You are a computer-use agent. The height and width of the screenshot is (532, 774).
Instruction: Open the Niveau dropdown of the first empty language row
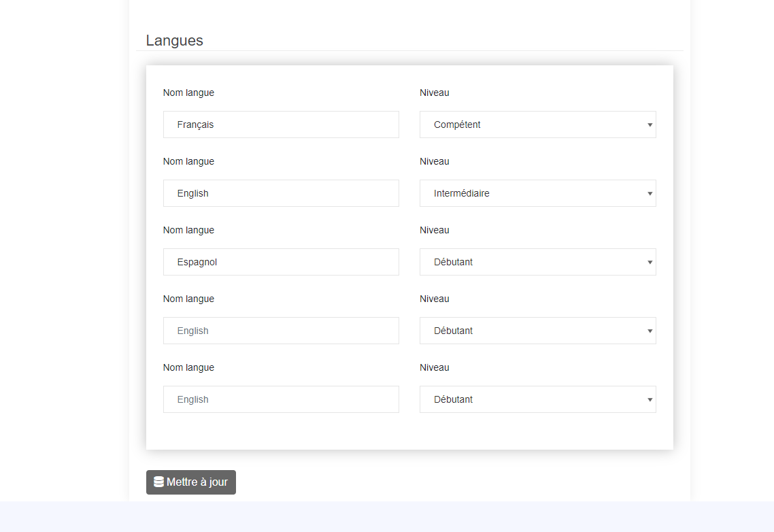[x=537, y=331]
